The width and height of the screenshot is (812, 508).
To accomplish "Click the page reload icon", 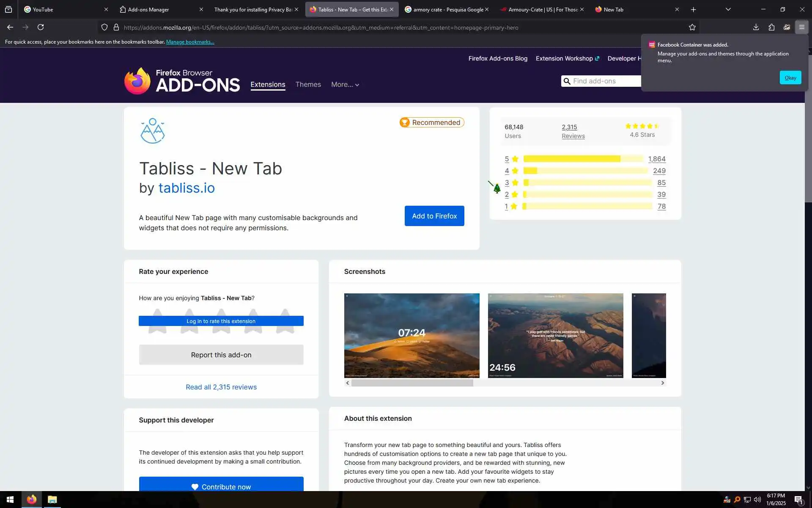I will 41,28.
